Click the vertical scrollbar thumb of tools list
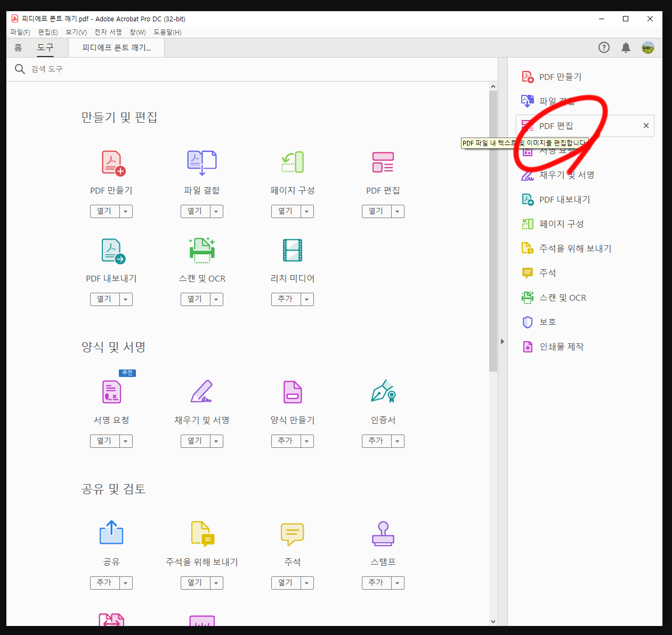The width and height of the screenshot is (672, 635). click(x=493, y=231)
